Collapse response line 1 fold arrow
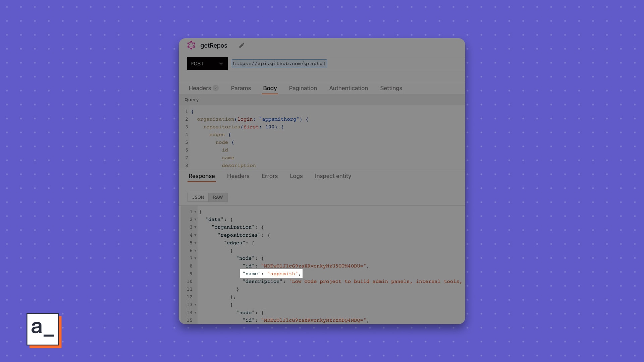Viewport: 644px width, 362px height. click(195, 212)
